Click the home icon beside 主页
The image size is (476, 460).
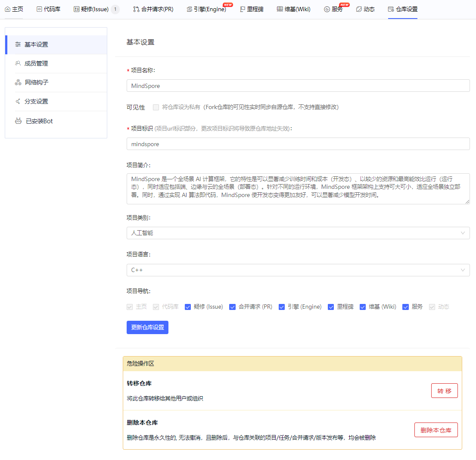pyautogui.click(x=8, y=9)
